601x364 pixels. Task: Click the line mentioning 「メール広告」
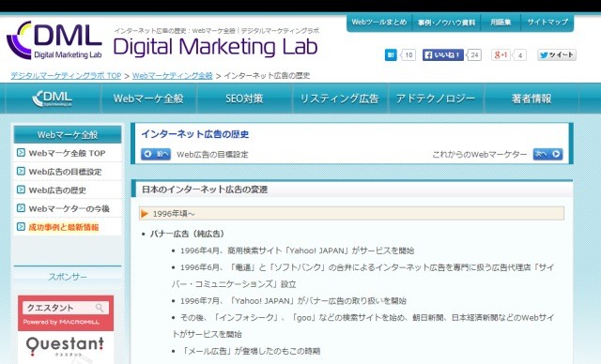251,351
